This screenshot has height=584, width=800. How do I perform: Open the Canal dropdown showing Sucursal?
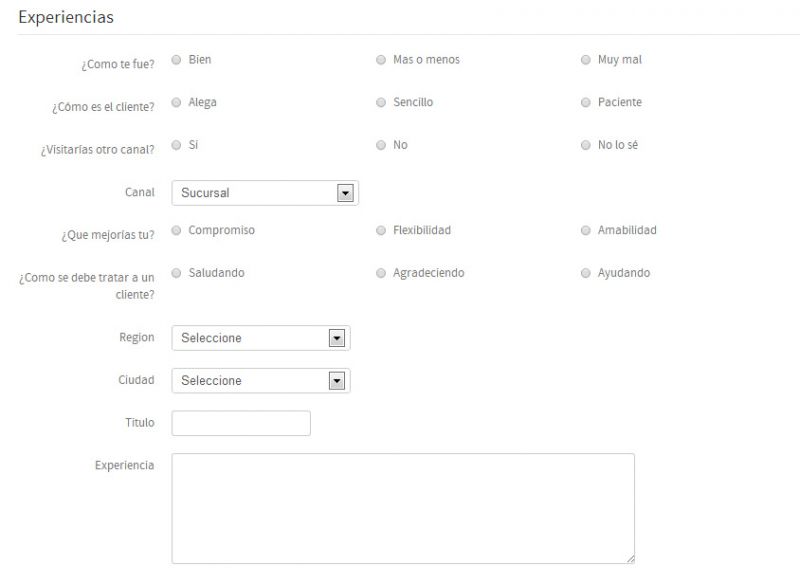click(x=265, y=193)
